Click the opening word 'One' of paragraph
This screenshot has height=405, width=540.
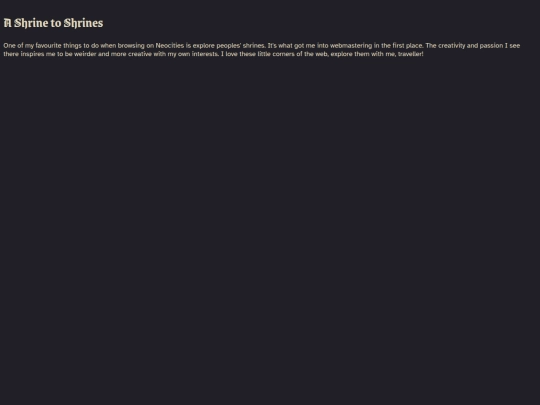[x=9, y=45]
